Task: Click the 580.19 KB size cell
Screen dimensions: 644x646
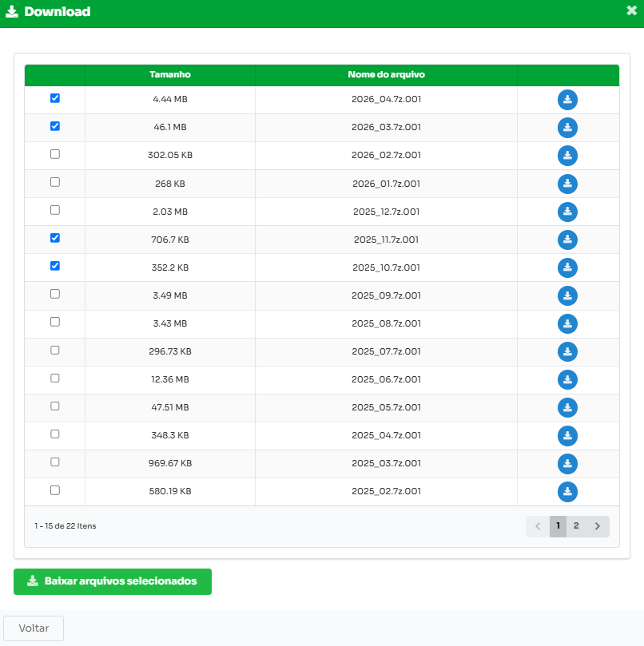Action: tap(170, 492)
